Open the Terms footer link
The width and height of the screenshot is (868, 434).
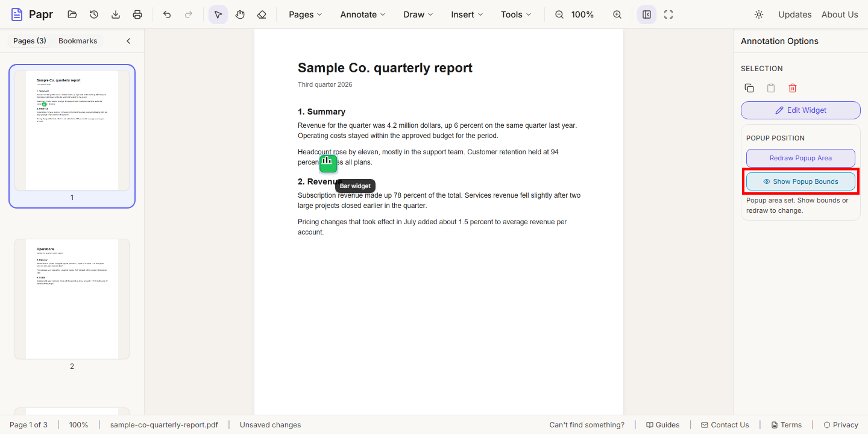(x=785, y=425)
